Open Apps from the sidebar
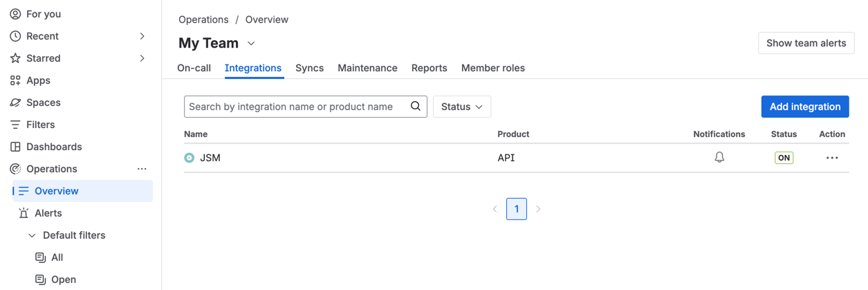This screenshot has height=290, width=868. 38,80
